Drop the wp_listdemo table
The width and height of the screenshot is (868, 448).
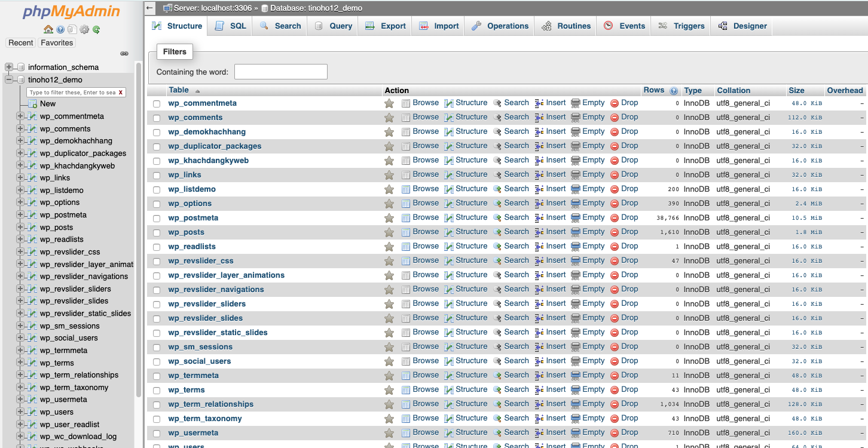click(x=629, y=189)
